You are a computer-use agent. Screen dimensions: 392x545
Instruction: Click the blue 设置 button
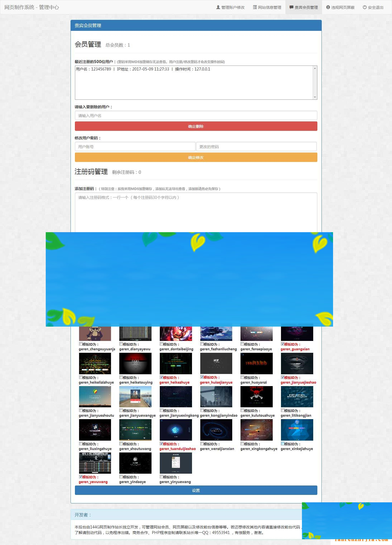tap(196, 490)
